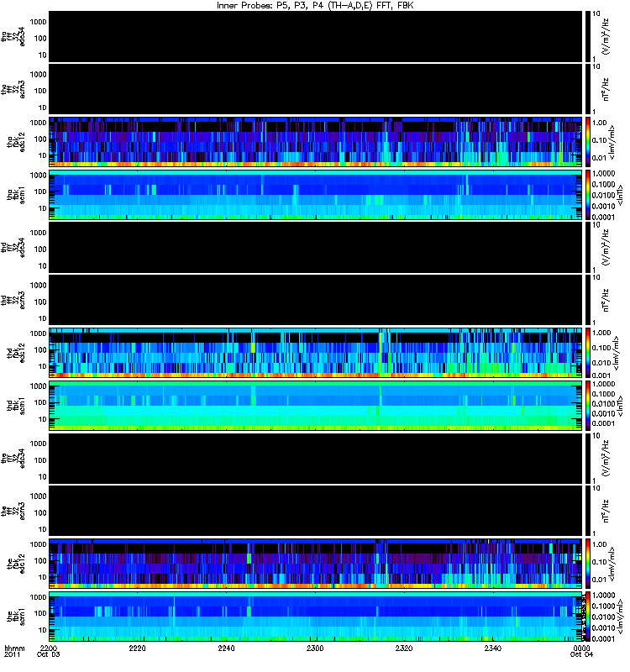630x672 pixels.
Task: Click the 2340 time axis tick label
Action: click(493, 648)
